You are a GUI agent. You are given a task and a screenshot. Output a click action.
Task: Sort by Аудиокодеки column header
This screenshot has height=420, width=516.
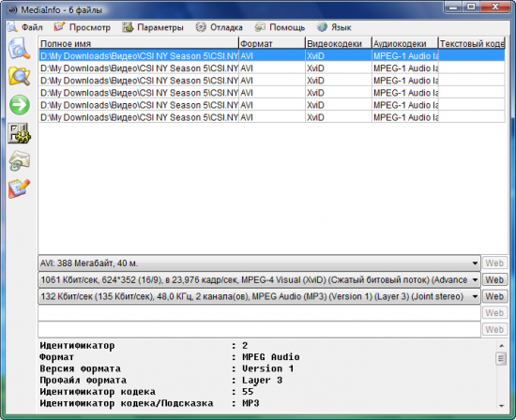(404, 43)
